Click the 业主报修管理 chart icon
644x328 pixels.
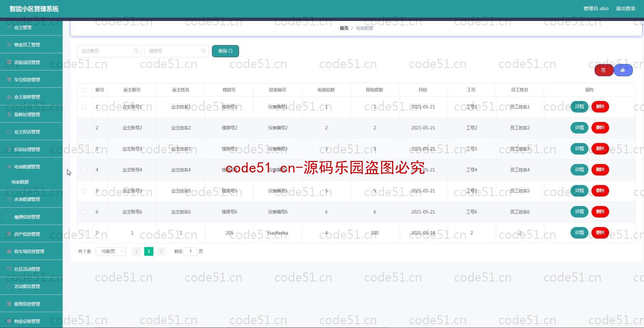pyautogui.click(x=9, y=97)
